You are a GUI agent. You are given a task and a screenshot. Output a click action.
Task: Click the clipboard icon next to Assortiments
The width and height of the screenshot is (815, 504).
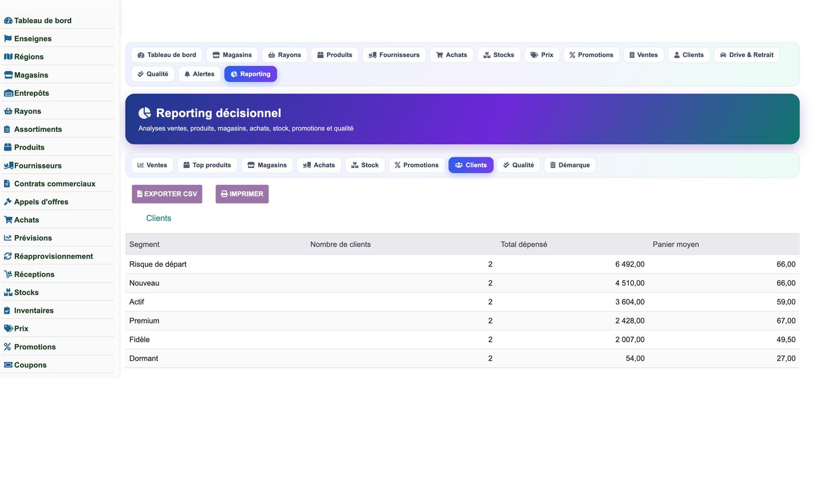coord(7,129)
